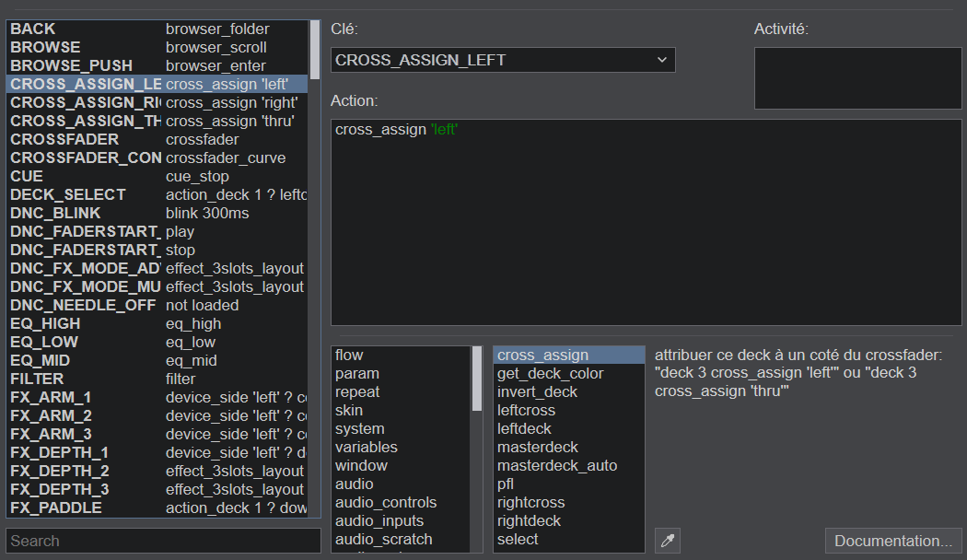Screen dimensions: 967x560
Task: Select the DNC_FADERSTART row mapped to stop
Action: [157, 251]
